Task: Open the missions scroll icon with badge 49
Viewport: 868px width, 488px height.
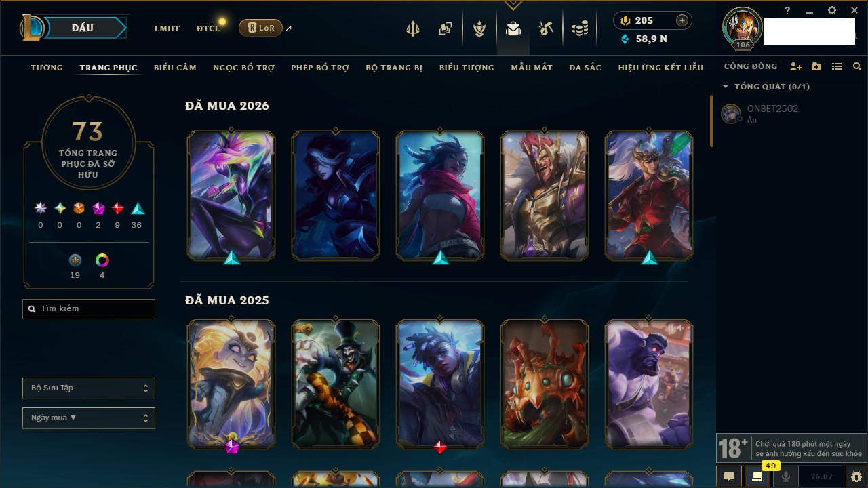Action: (x=757, y=476)
